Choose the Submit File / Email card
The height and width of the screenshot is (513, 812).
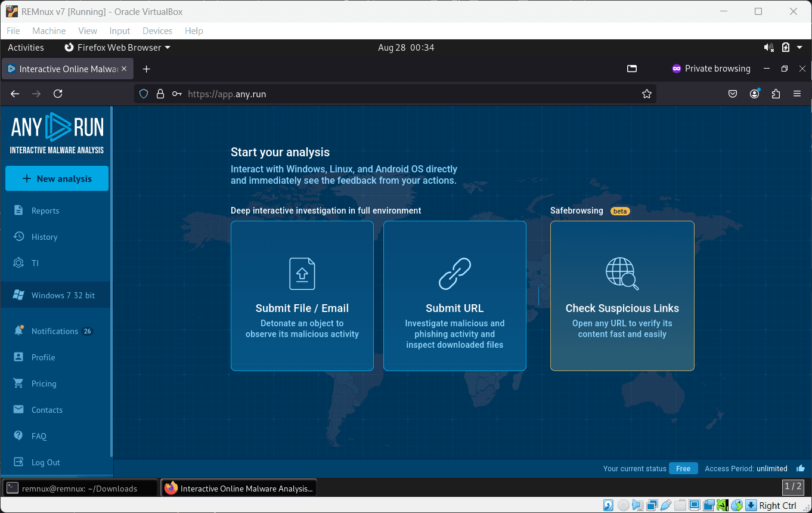(x=302, y=296)
